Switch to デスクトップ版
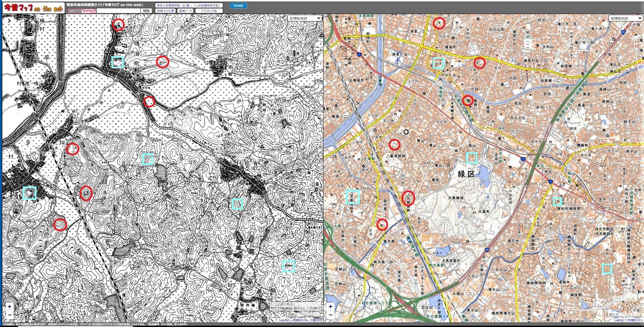Image resolution: width=644 pixels, height=327 pixels. tap(209, 11)
